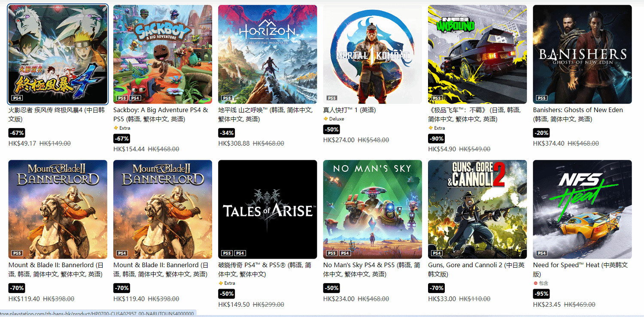Open the Horizon Call of the Mountain cover
644x317 pixels.
[x=267, y=54]
